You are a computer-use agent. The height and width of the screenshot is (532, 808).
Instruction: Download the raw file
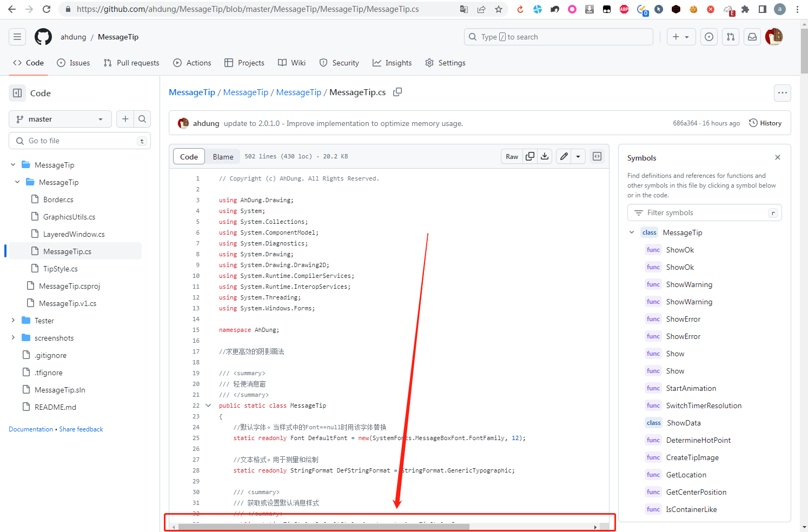[545, 156]
